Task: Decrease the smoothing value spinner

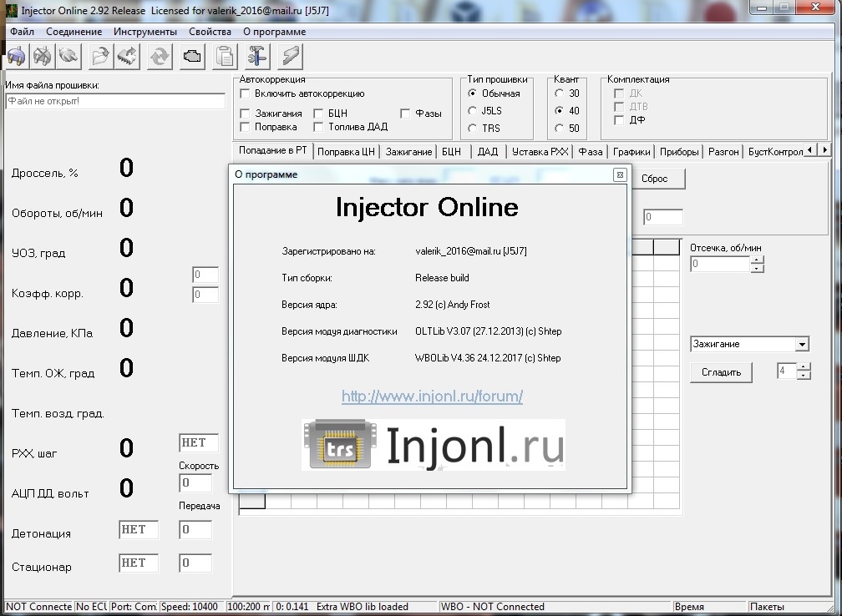Action: tap(804, 375)
